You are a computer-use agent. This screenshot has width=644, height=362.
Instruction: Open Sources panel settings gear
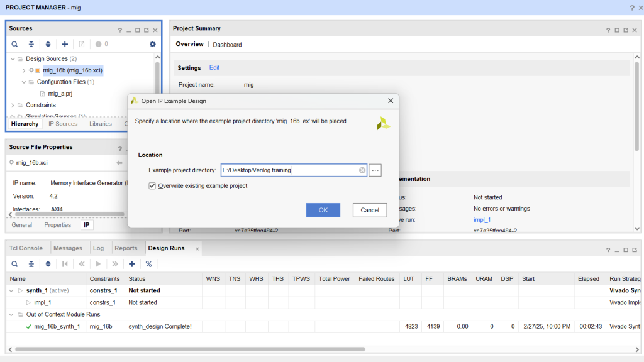coord(153,45)
